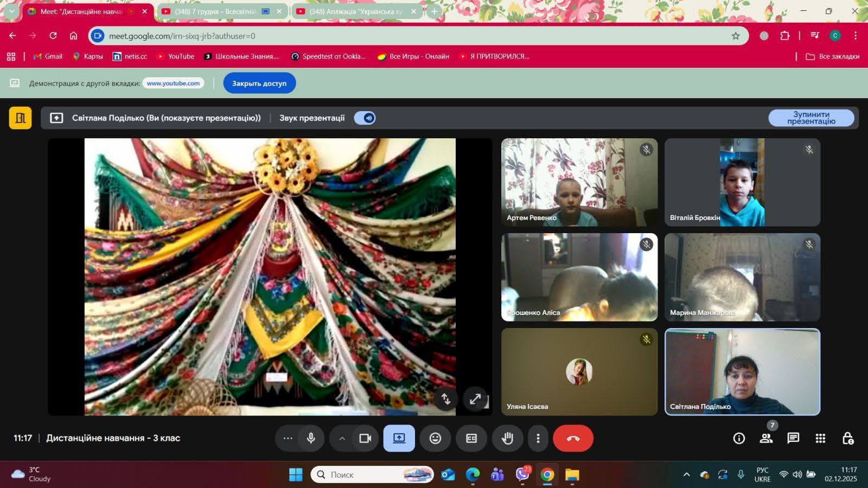Select Артем Ревенко's video tile
Viewport: 868px width, 488px height.
[x=579, y=182]
